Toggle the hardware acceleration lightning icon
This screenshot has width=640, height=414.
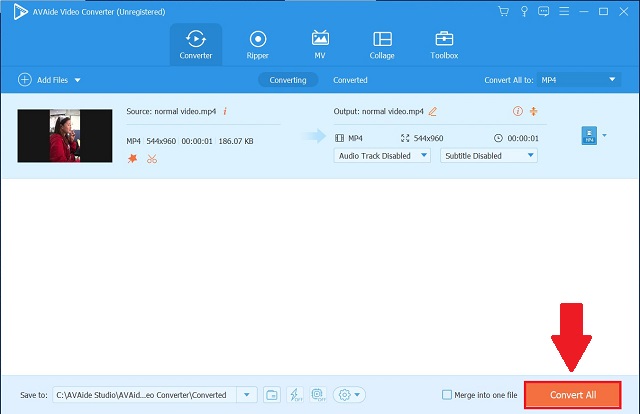(x=295, y=395)
